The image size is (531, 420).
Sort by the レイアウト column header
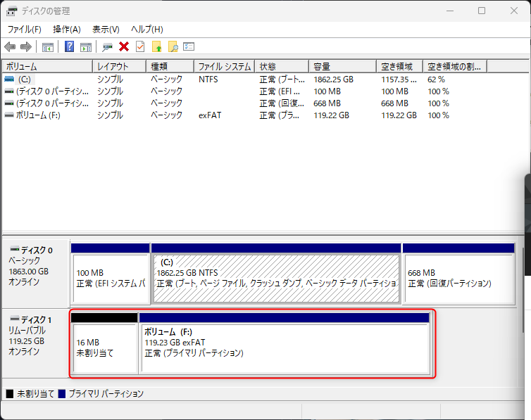pos(120,66)
